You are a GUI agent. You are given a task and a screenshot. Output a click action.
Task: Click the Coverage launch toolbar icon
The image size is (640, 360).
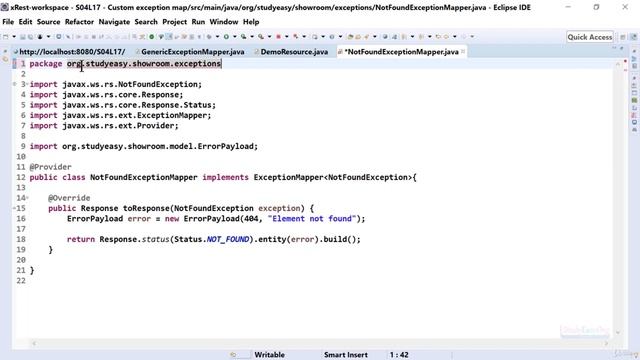[244, 37]
